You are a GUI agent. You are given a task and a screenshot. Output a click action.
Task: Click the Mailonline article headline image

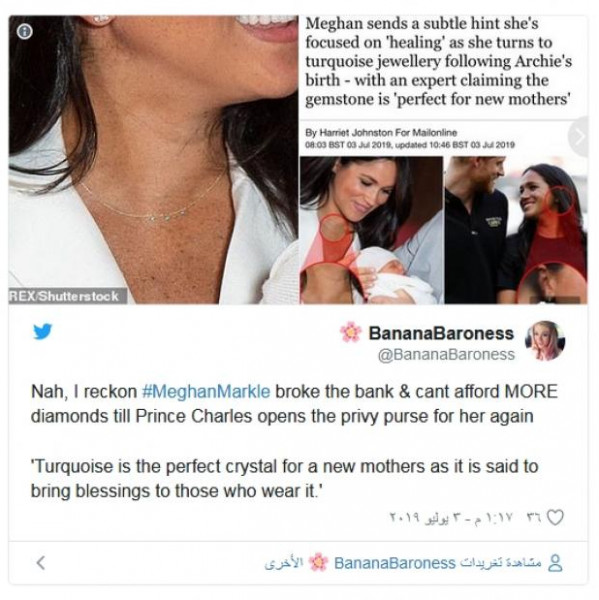point(438,61)
